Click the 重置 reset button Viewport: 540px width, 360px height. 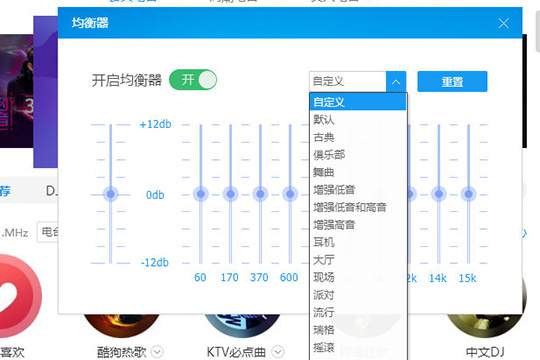452,82
